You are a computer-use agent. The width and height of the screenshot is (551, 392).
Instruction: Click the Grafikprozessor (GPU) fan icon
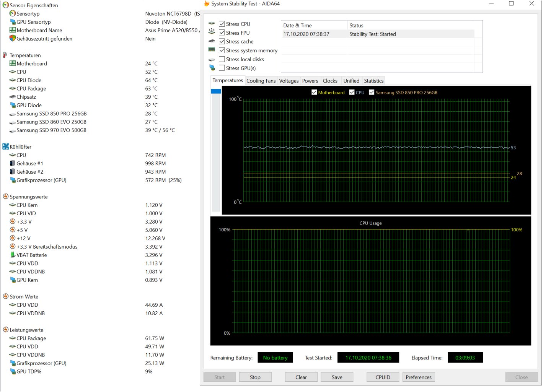(13, 180)
